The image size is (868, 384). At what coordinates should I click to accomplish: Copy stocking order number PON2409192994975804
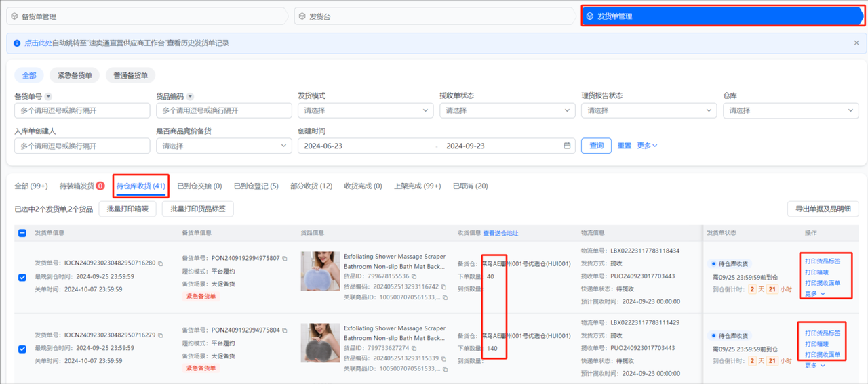pos(285,330)
